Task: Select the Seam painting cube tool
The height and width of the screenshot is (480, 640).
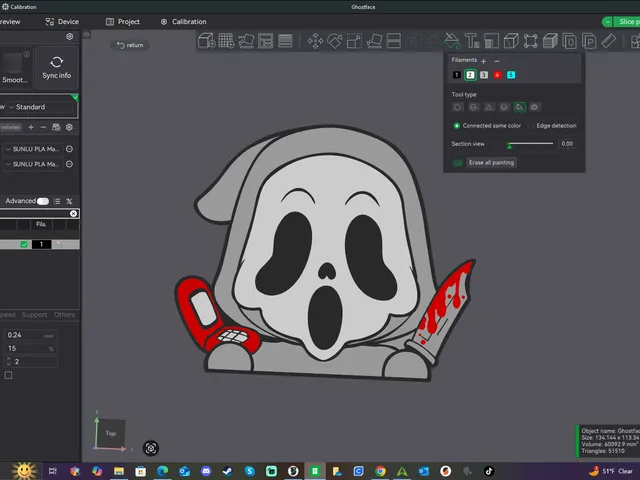Action: pyautogui.click(x=511, y=41)
